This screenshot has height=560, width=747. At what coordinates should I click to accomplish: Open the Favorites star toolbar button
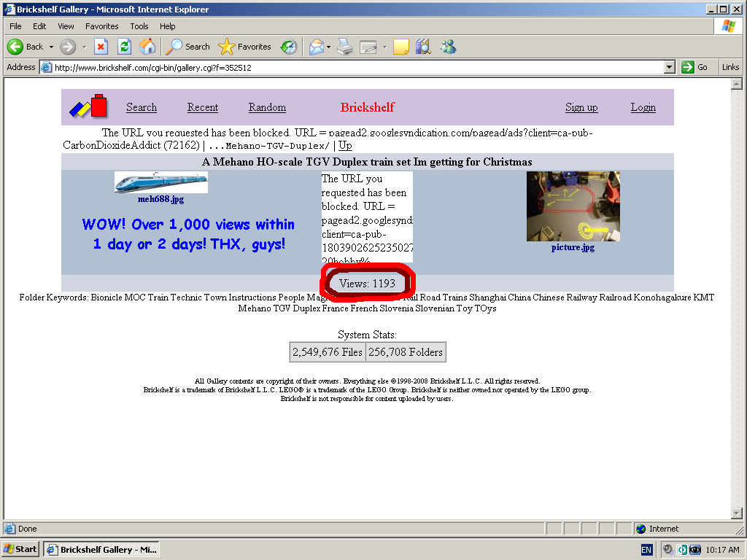(x=245, y=47)
